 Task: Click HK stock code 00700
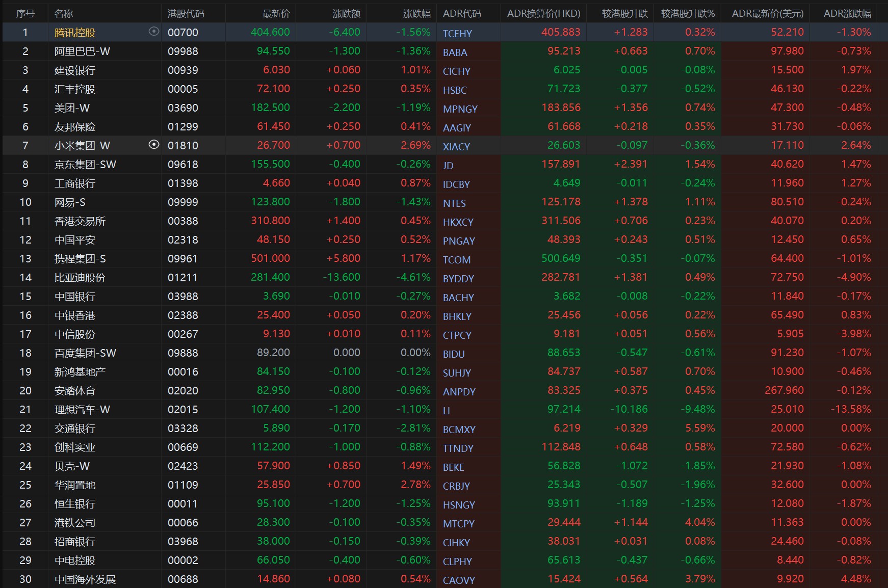[183, 33]
